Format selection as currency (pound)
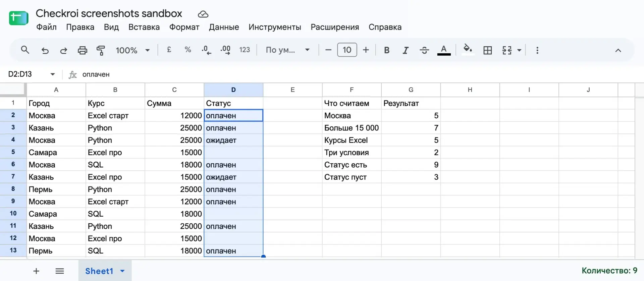644x281 pixels. pos(169,50)
